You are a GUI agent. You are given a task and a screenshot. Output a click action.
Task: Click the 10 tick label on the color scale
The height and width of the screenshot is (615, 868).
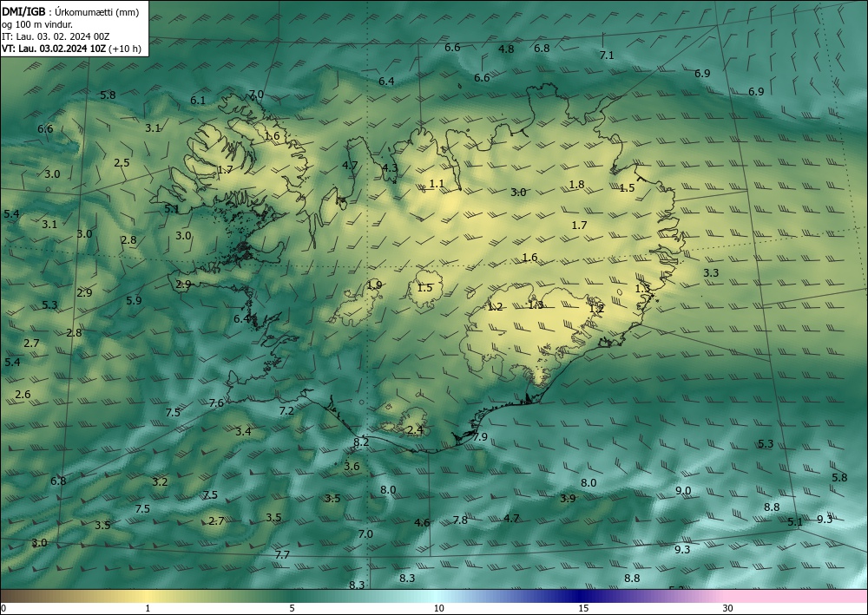click(439, 609)
